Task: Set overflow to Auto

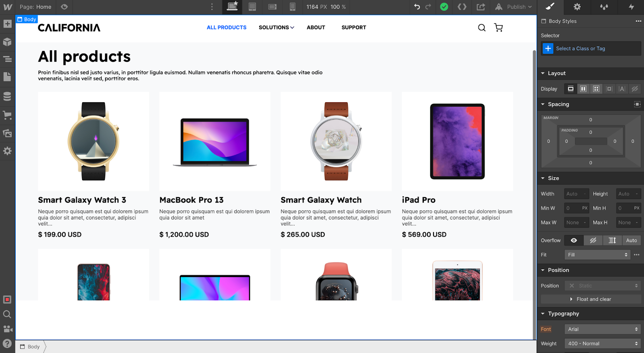Action: click(632, 240)
